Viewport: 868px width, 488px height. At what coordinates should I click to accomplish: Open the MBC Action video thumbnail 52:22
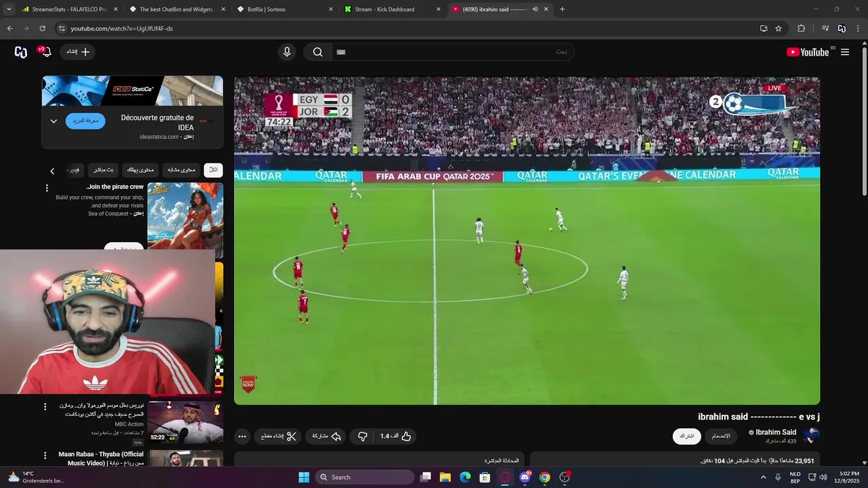pyautogui.click(x=185, y=422)
